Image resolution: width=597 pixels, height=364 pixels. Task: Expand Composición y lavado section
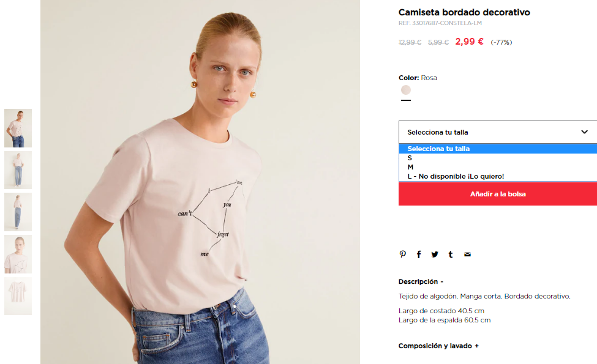[438, 346]
